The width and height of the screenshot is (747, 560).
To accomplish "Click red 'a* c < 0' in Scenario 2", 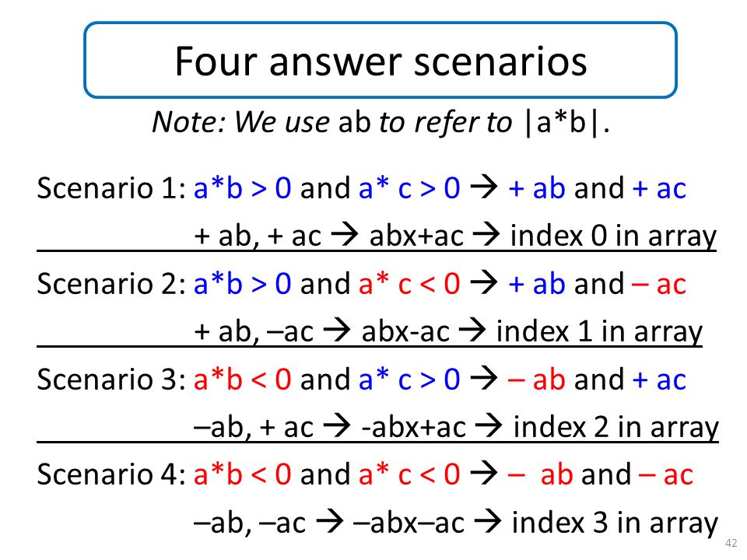I will tap(409, 284).
